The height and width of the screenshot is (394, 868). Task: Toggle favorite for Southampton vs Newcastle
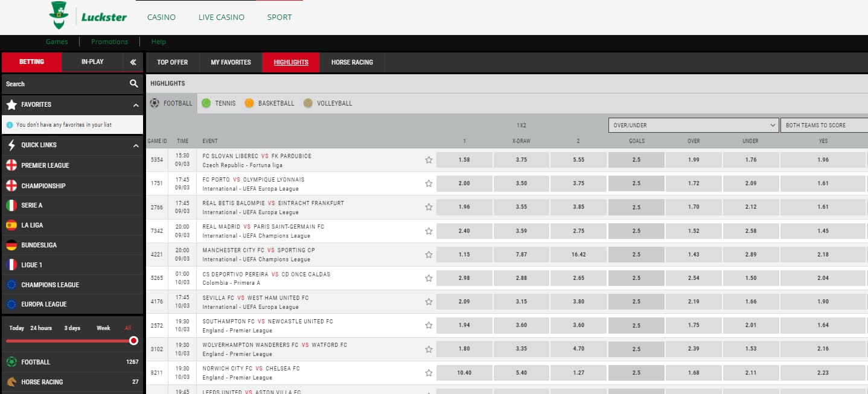coord(429,325)
